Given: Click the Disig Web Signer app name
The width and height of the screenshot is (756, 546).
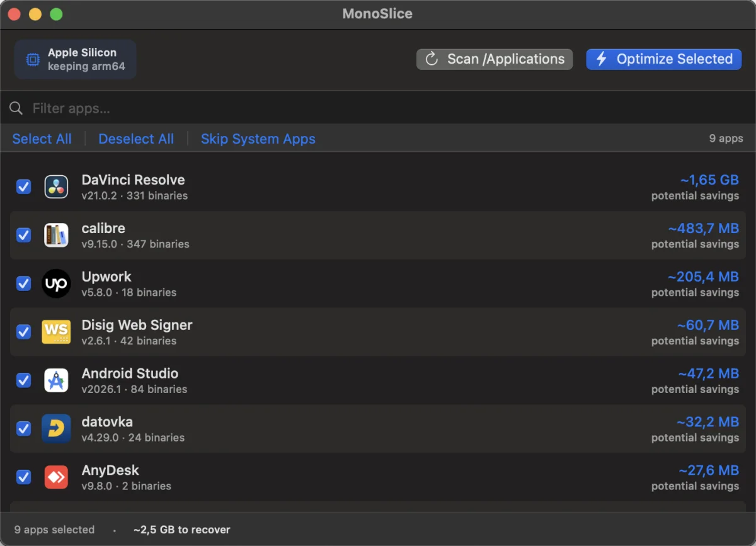Looking at the screenshot, I should [137, 326].
